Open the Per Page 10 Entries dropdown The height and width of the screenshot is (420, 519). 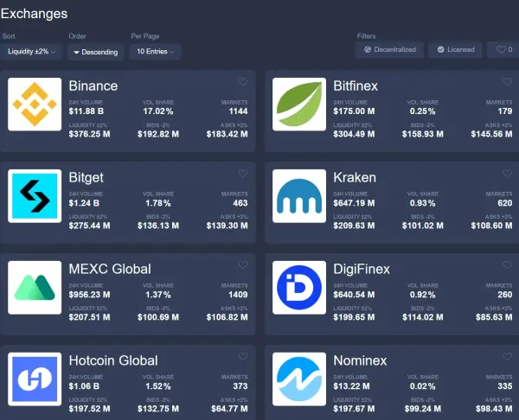[x=156, y=52]
